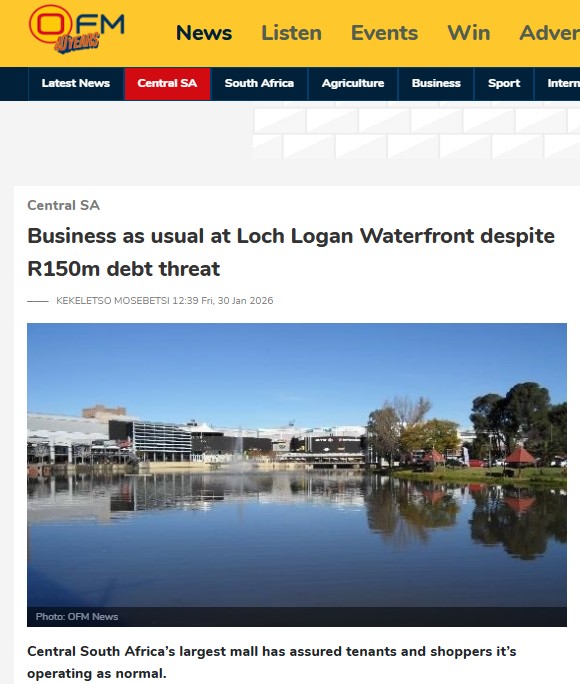This screenshot has height=684, width=580.
Task: Click author name Kekeletso Mosebetsi
Action: click(113, 301)
